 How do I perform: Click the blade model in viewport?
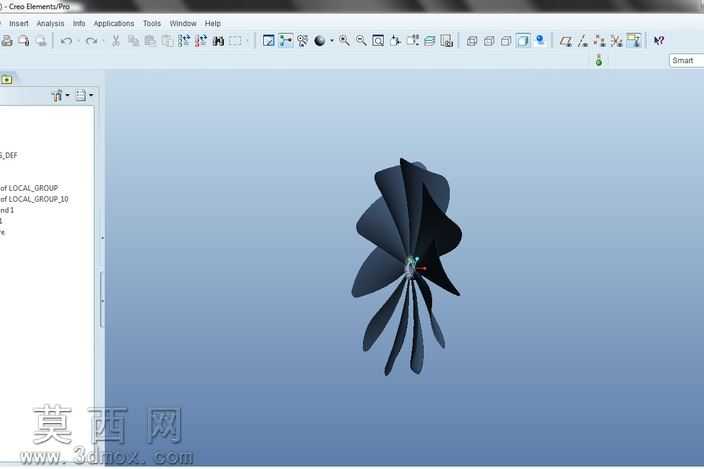[x=407, y=266]
